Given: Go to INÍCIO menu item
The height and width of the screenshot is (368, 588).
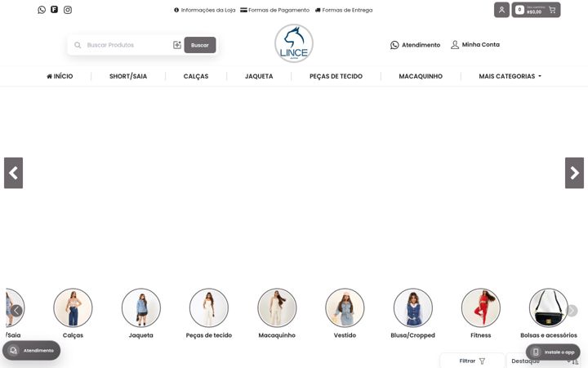Looking at the screenshot, I should click(60, 76).
